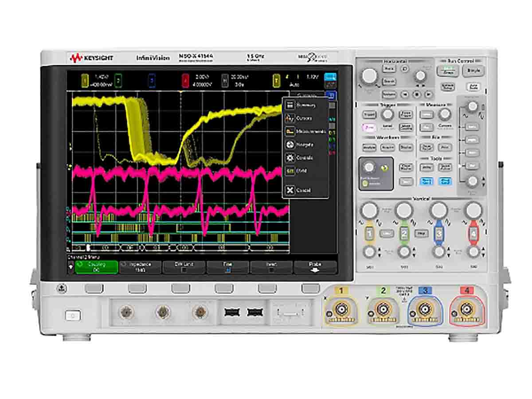The height and width of the screenshot is (399, 532).
Task: Click the Print key
Action: 445,148
